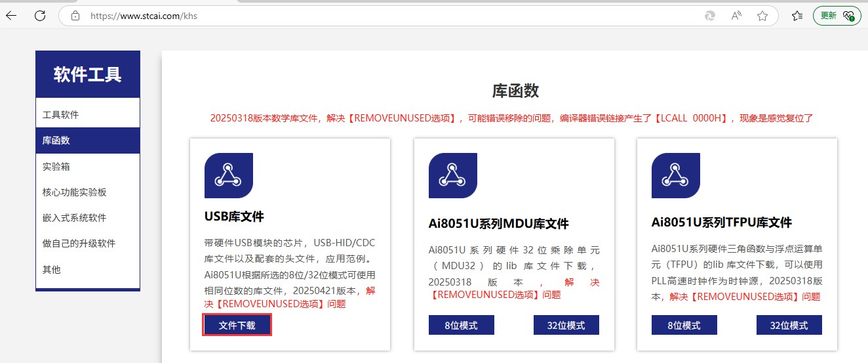Select 库函数 in the sidebar
Screen dimensions: 868x363
point(88,140)
